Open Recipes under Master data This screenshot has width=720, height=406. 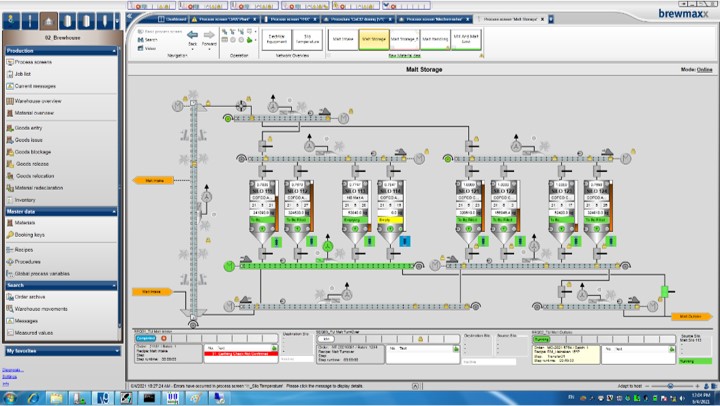pos(23,248)
